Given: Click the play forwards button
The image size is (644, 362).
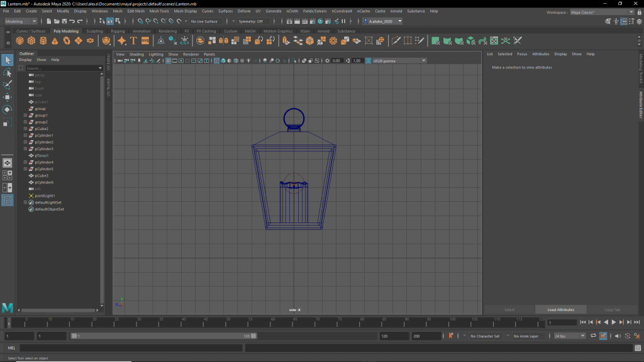Looking at the screenshot, I should (x=614, y=322).
